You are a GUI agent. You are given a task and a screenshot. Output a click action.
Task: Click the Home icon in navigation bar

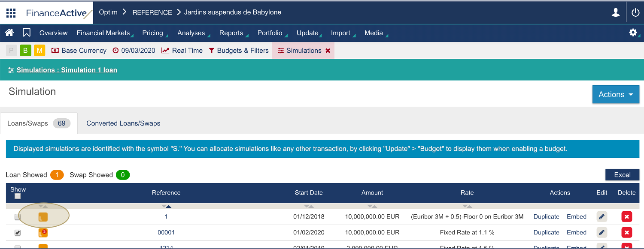(x=9, y=33)
